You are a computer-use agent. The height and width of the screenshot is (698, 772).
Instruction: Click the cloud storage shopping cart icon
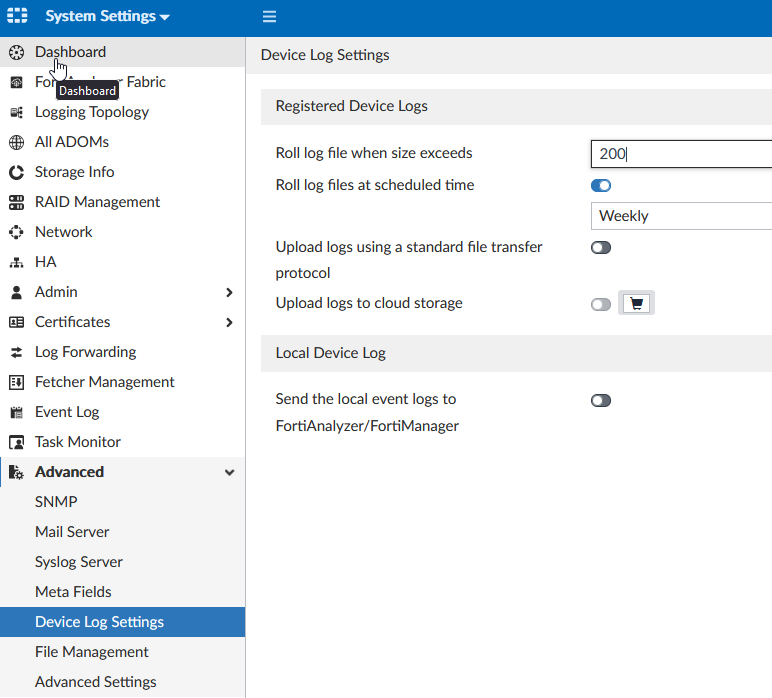(x=637, y=303)
